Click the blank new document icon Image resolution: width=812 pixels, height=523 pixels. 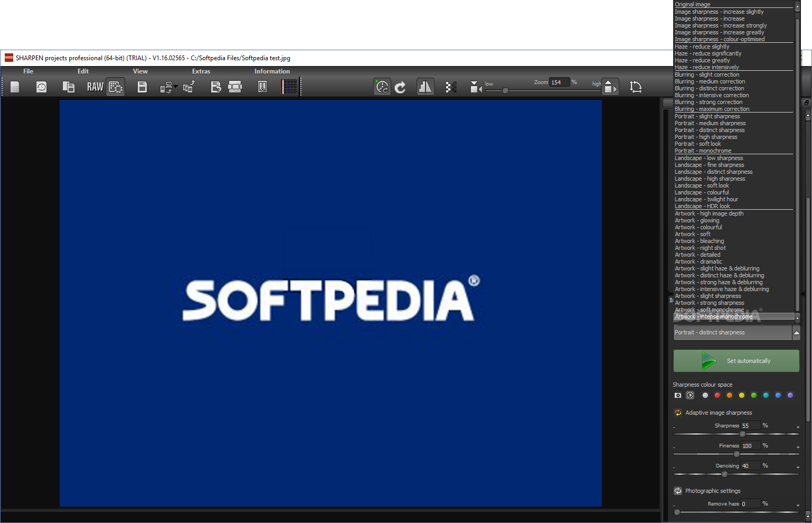[15, 87]
